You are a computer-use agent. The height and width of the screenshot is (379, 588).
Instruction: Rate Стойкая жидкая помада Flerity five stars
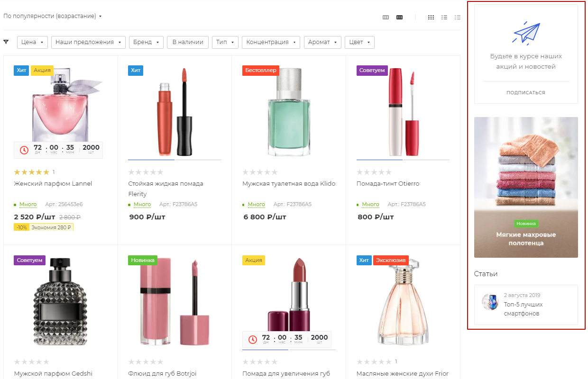coord(160,172)
